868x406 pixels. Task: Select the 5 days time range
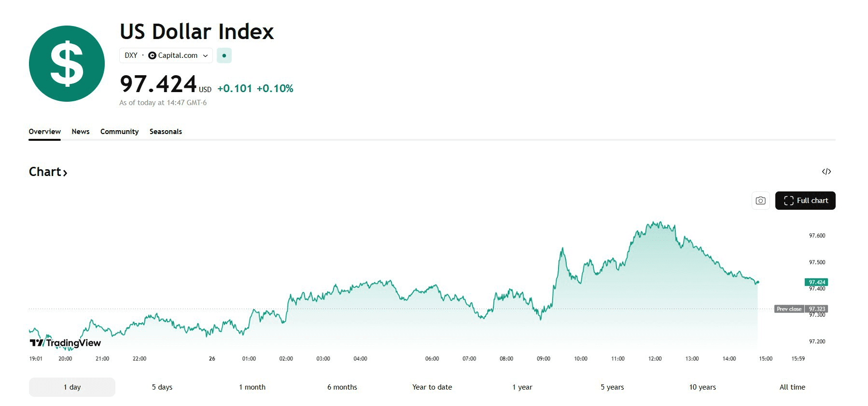click(162, 387)
